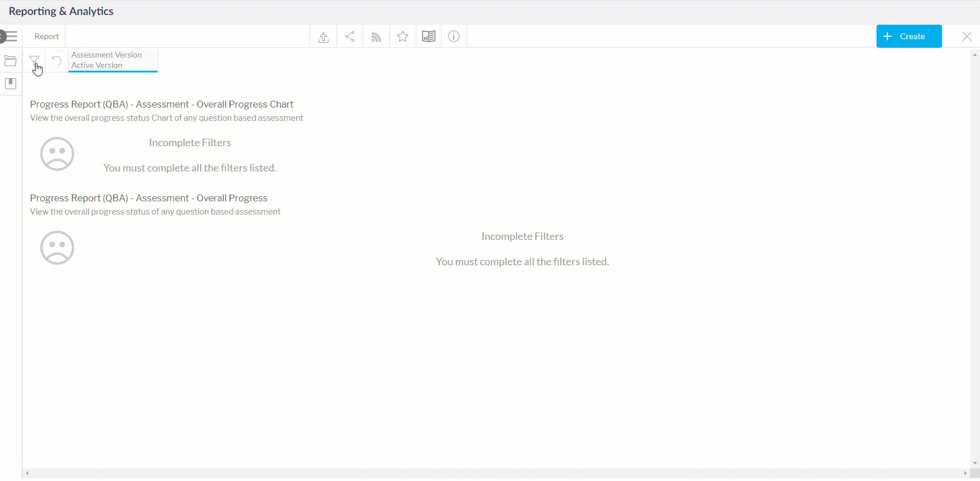The height and width of the screenshot is (481, 980).
Task: Click Overall Progress Chart report title
Action: point(162,104)
